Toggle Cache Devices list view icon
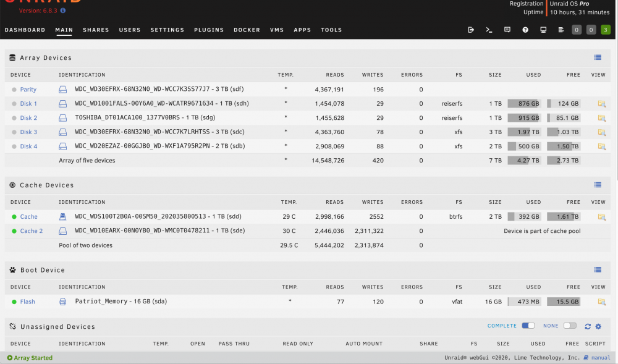The width and height of the screenshot is (618, 364). pos(598,185)
